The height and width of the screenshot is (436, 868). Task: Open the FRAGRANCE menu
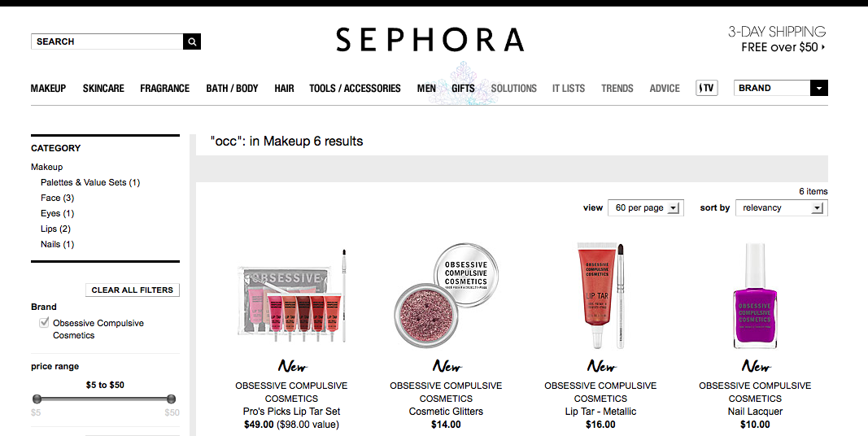coord(164,89)
